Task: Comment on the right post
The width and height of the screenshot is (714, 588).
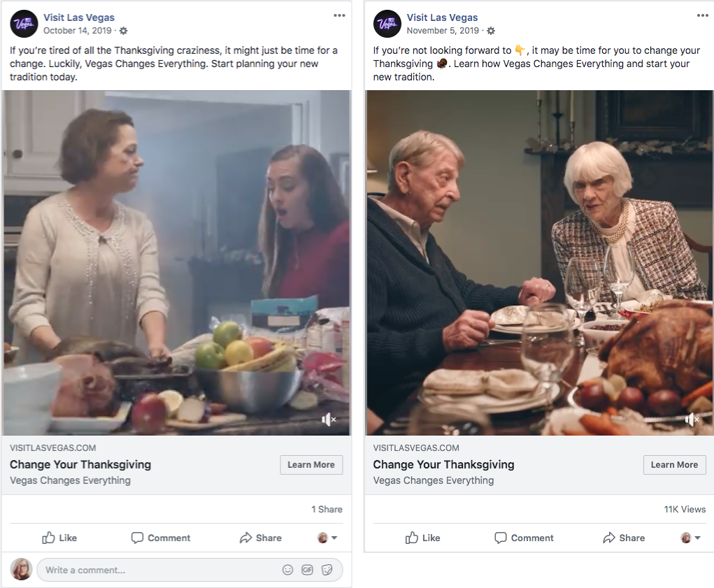Action: [x=524, y=538]
